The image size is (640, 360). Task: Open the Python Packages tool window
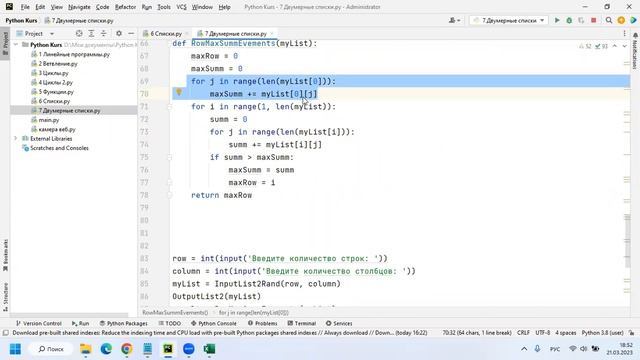point(124,323)
